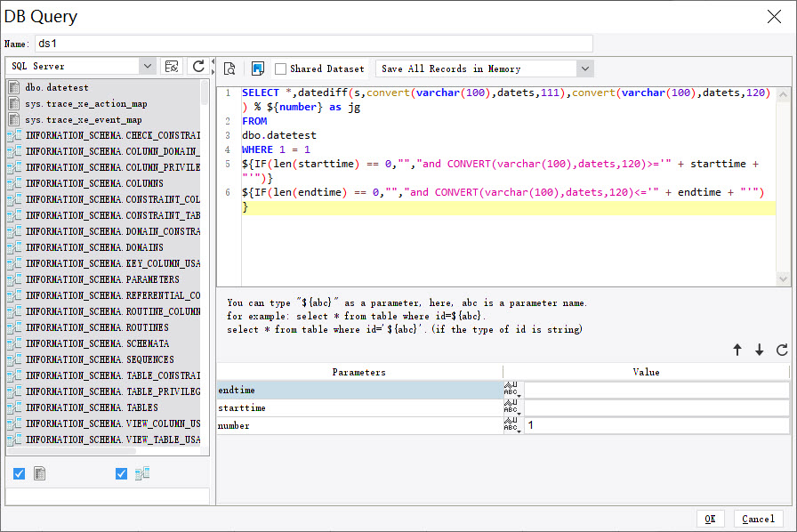The width and height of the screenshot is (797, 532).
Task: Click the dataset Name input field
Action: [x=313, y=44]
